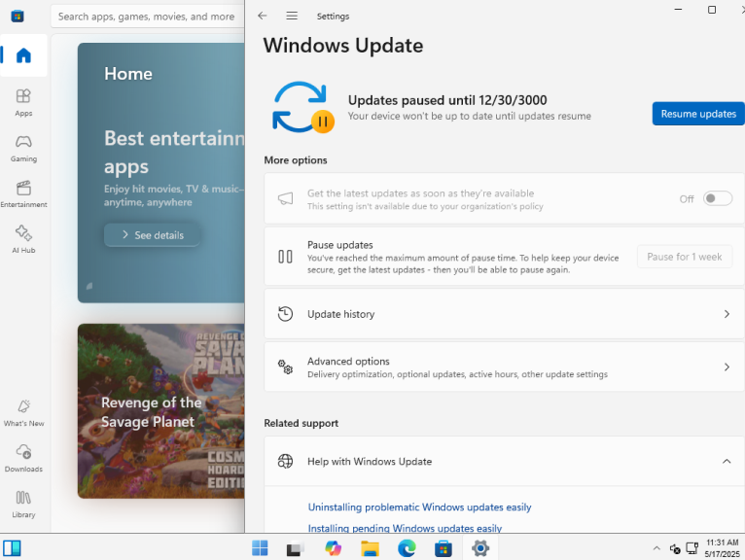Open Task View on taskbar
The width and height of the screenshot is (745, 560).
tap(295, 549)
